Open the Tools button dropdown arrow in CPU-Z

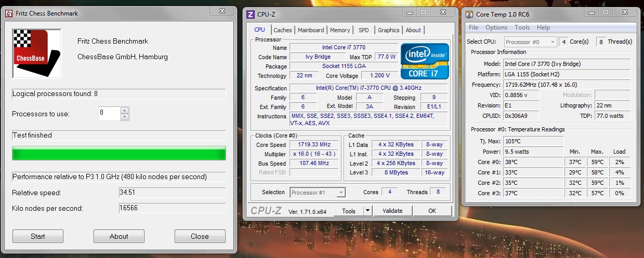(367, 211)
